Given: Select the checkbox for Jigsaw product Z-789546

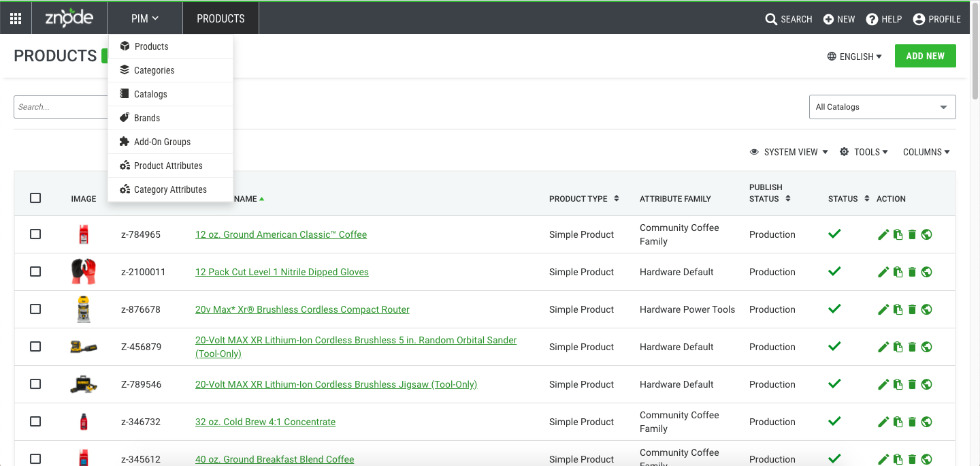Looking at the screenshot, I should [x=35, y=384].
